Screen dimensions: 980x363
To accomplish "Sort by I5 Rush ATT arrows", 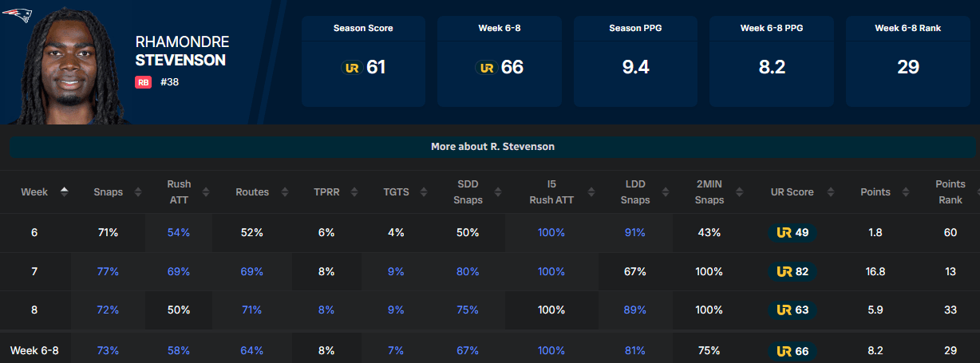I will coord(591,192).
